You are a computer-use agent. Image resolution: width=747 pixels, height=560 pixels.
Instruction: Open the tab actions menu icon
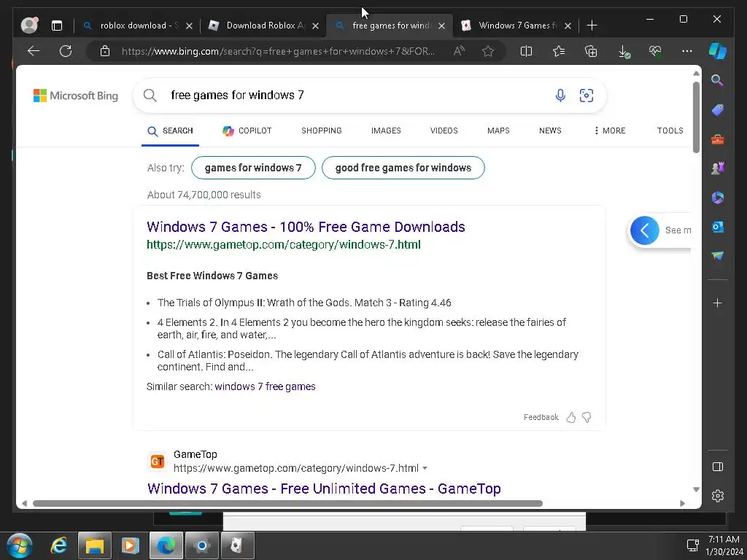[57, 26]
